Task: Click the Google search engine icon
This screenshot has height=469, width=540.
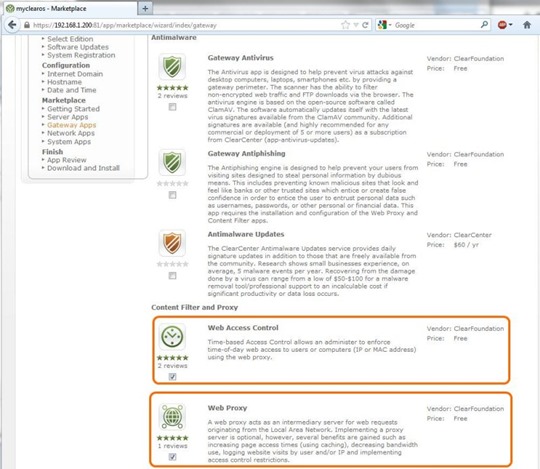Action: [382, 25]
